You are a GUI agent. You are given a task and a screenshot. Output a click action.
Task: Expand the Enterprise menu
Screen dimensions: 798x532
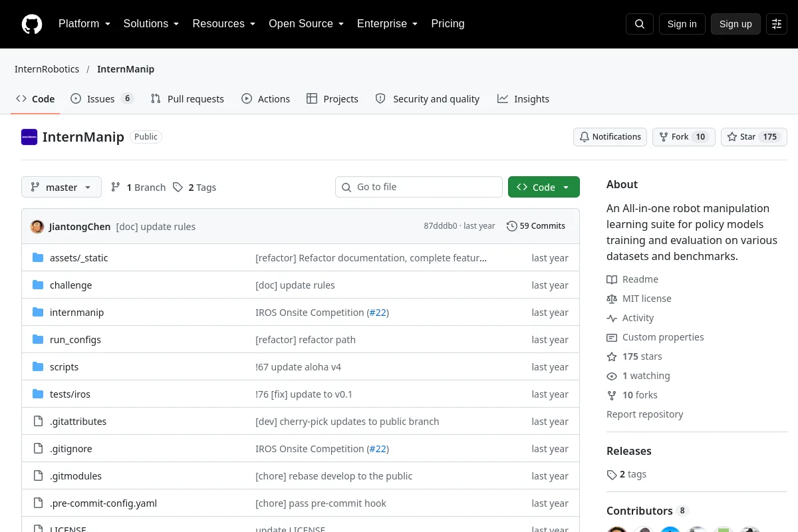tap(387, 24)
